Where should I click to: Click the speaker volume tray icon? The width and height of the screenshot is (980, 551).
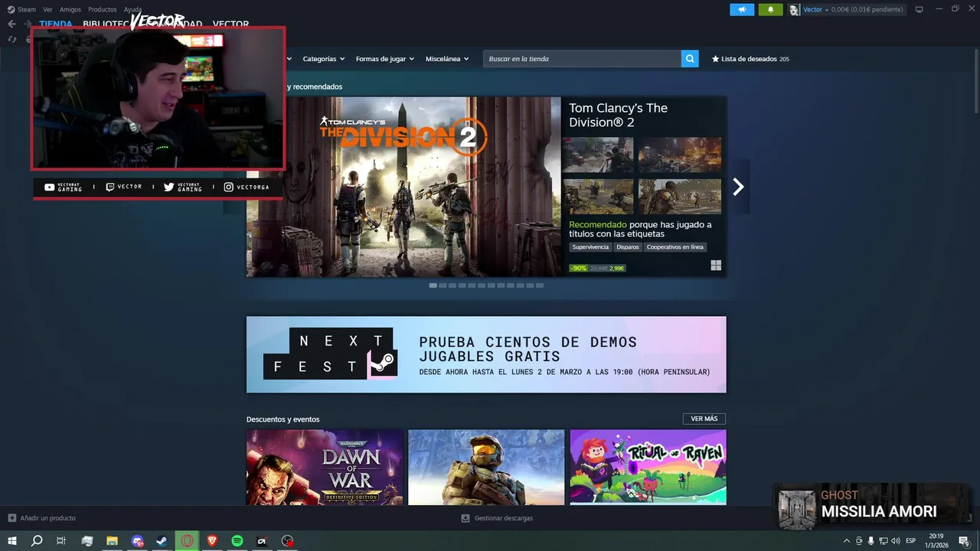coord(896,541)
